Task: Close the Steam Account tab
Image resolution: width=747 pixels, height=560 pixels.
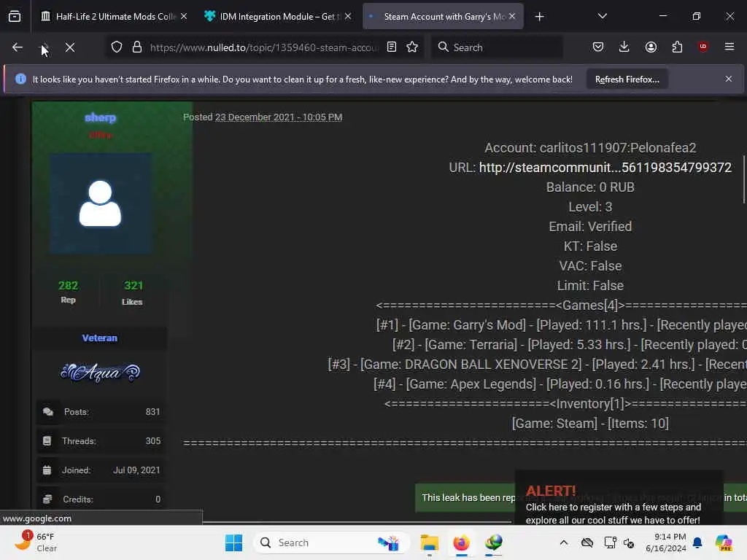Action: tap(512, 17)
